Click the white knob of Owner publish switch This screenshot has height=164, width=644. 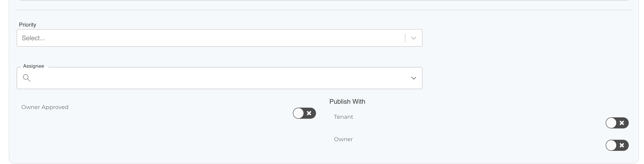[611, 145]
